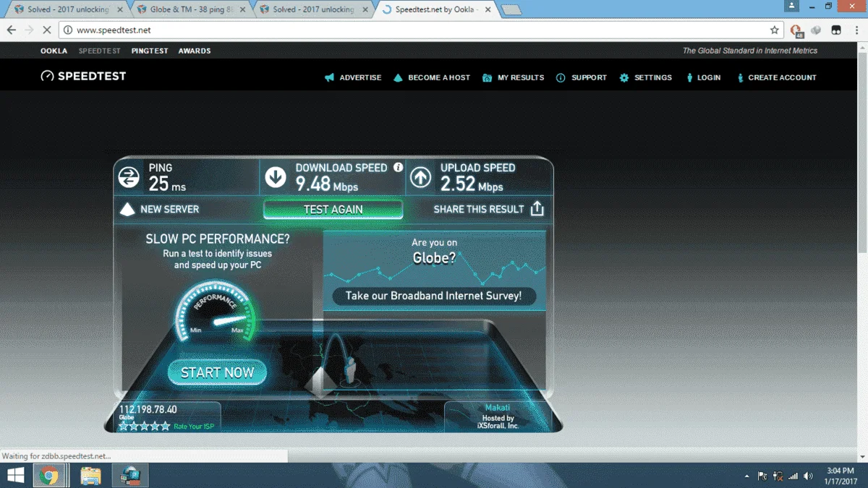The width and height of the screenshot is (868, 488).
Task: Click the 'Are you on Globe?' text
Action: click(x=434, y=252)
